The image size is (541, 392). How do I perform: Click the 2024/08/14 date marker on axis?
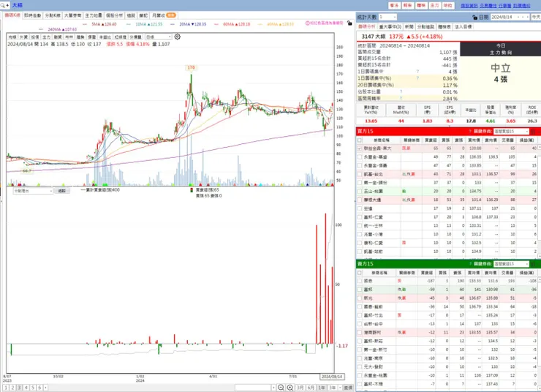point(332,377)
